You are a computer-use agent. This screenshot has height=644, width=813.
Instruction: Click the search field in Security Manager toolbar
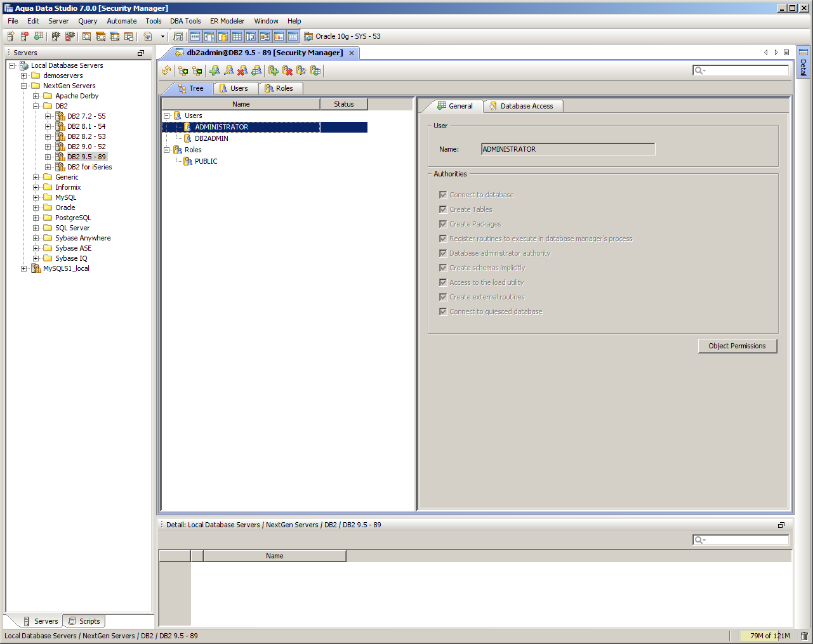click(741, 70)
